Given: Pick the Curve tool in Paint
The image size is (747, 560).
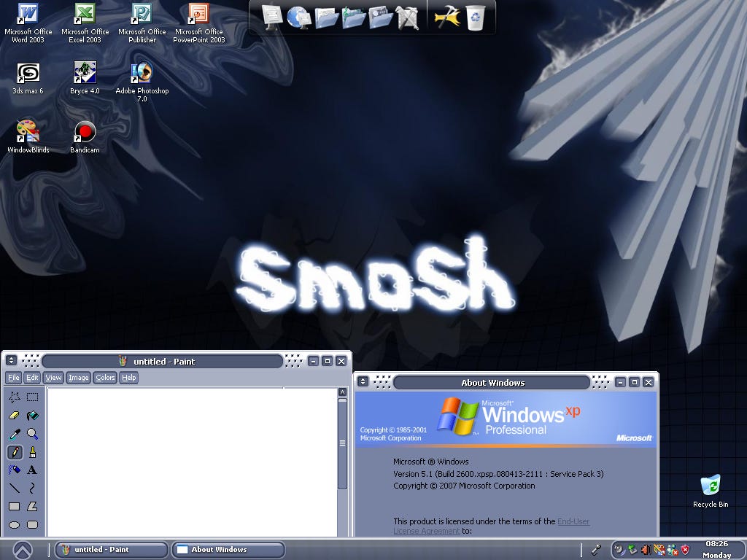Looking at the screenshot, I should click(32, 488).
